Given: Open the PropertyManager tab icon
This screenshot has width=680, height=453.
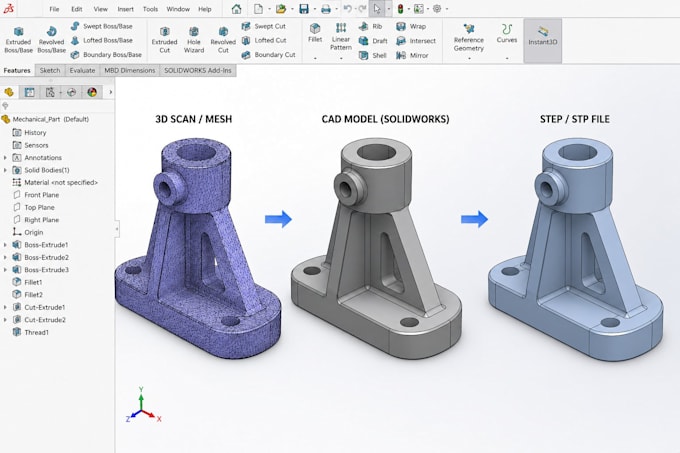Looking at the screenshot, I should click(29, 92).
